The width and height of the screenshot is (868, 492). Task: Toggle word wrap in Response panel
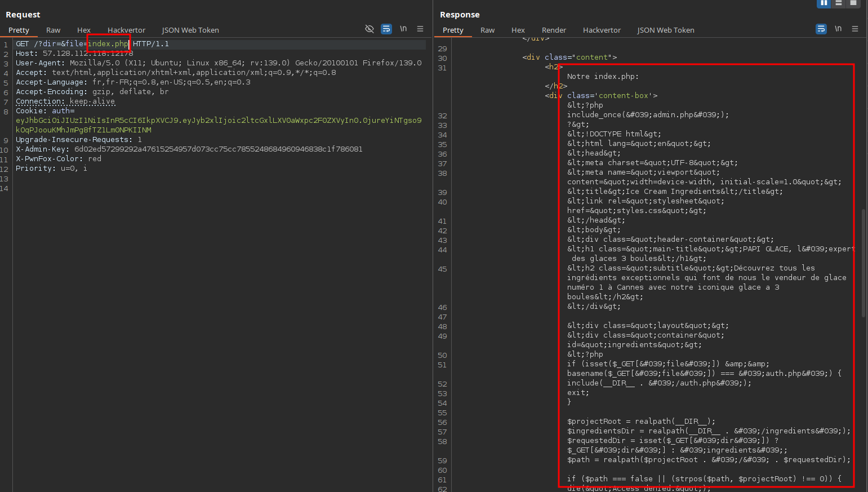[x=821, y=29]
